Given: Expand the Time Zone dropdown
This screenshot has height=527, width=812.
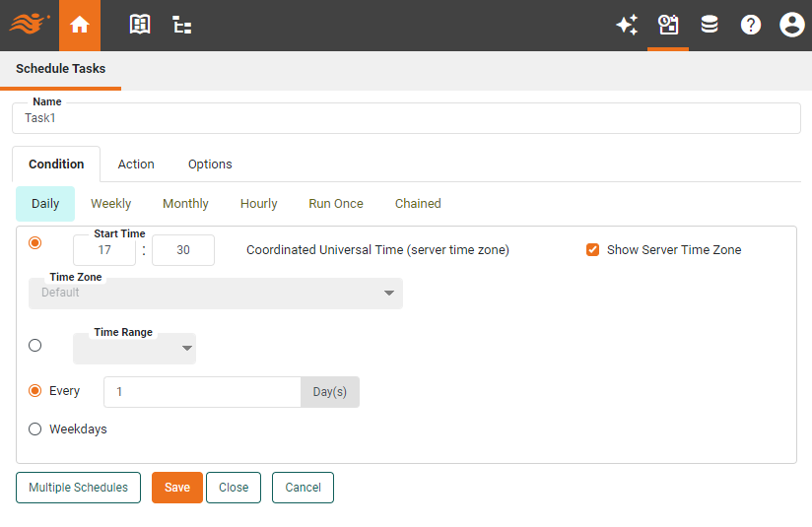Looking at the screenshot, I should 216,294.
